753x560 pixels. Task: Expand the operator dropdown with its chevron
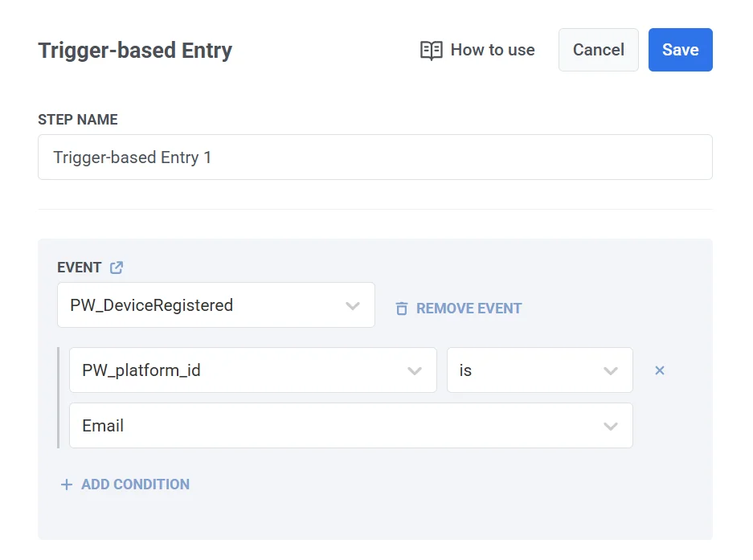coord(611,370)
